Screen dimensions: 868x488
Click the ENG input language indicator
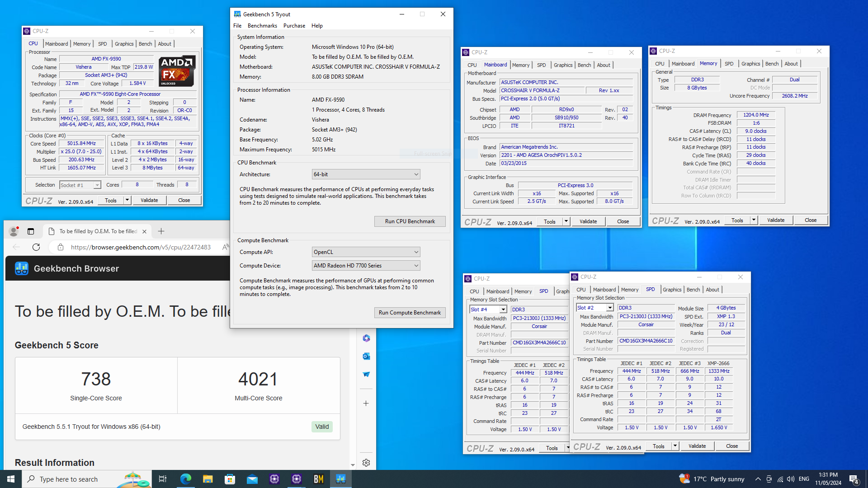coord(804,479)
